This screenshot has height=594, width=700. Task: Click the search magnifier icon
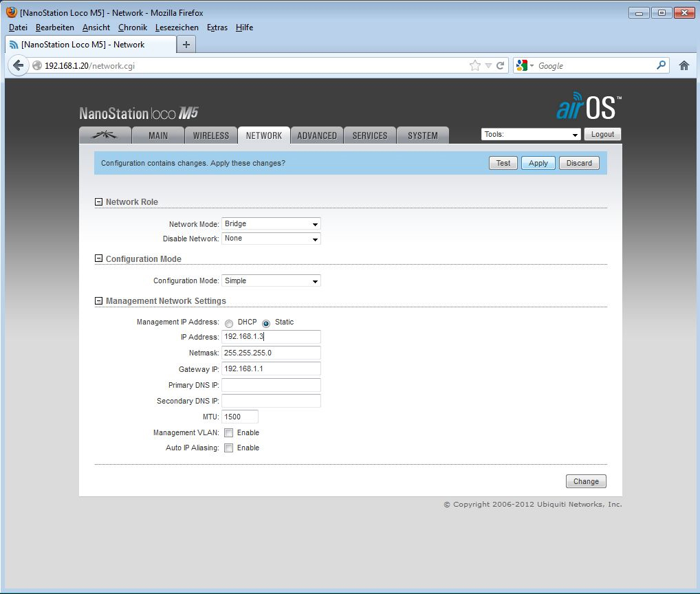tap(661, 65)
